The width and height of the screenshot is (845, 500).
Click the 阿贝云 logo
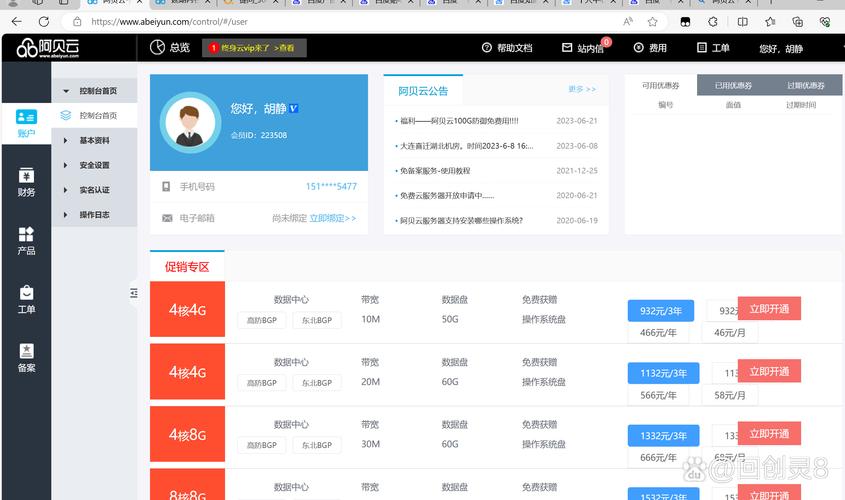tap(48, 48)
